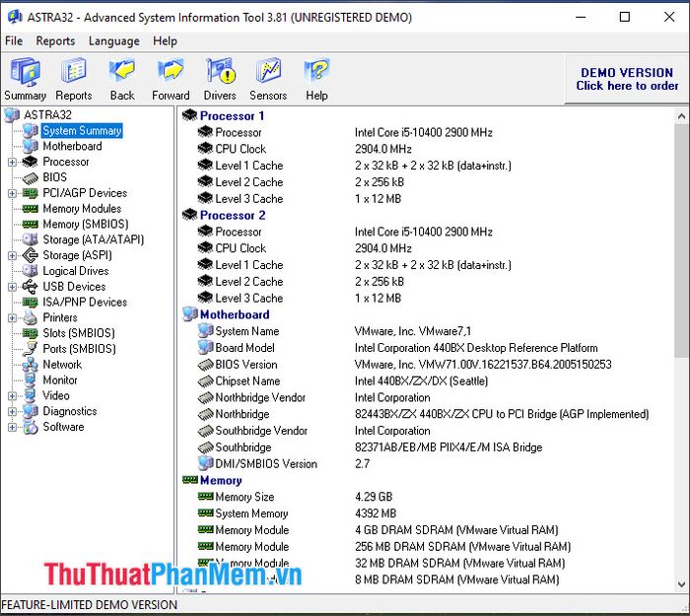Select the Motherboard tree item
The image size is (690, 616).
72,146
